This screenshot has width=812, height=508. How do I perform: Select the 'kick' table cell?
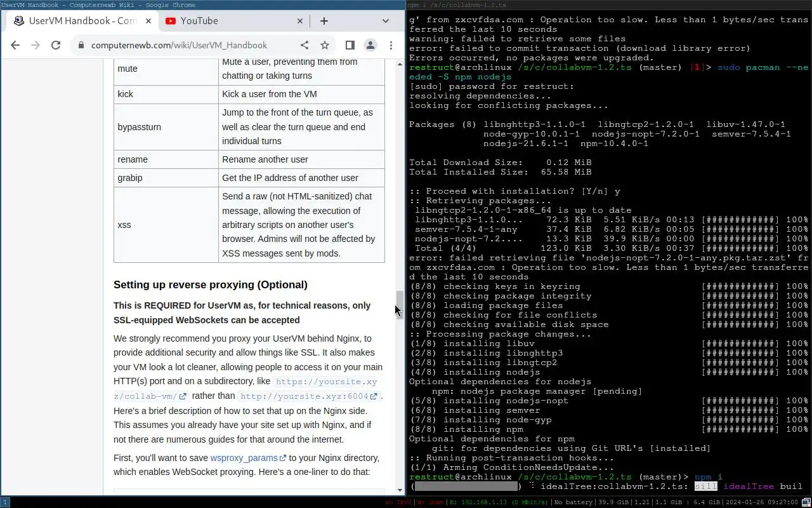(x=166, y=94)
